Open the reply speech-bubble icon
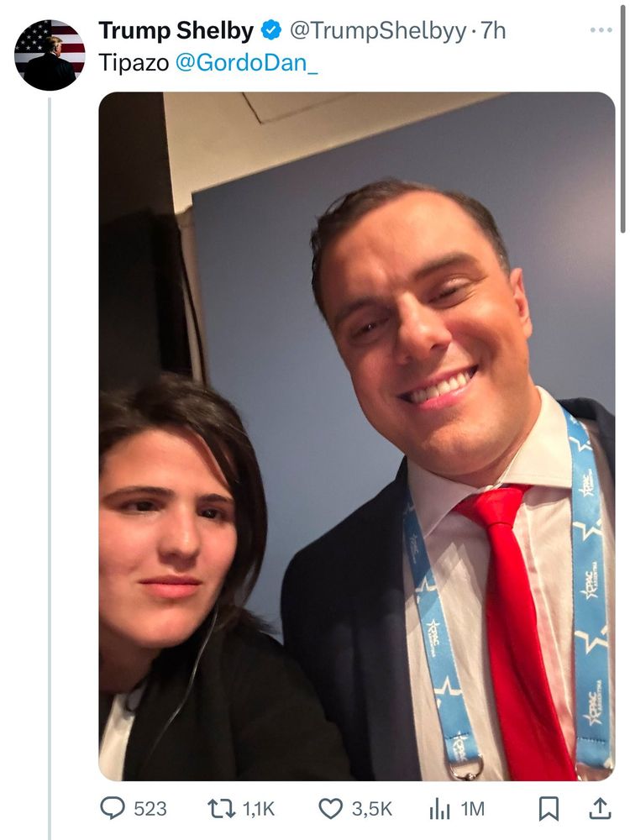The image size is (630, 840). (x=113, y=808)
